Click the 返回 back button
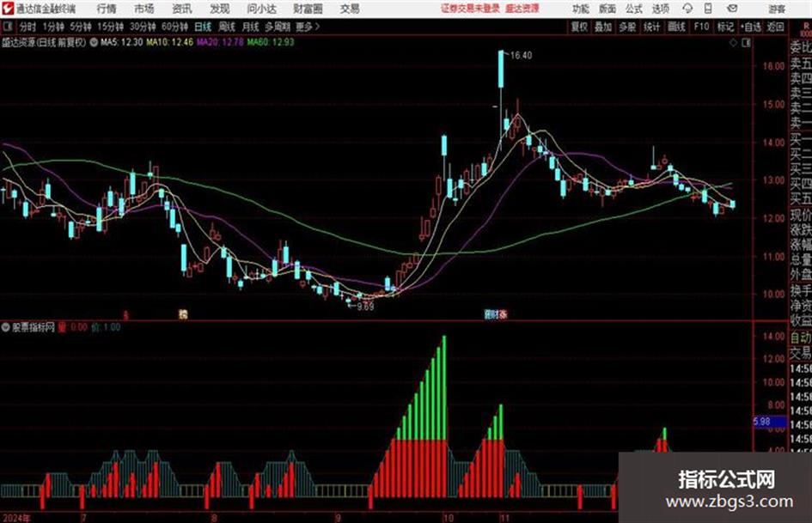Viewport: 812px width, 523px height. (775, 27)
